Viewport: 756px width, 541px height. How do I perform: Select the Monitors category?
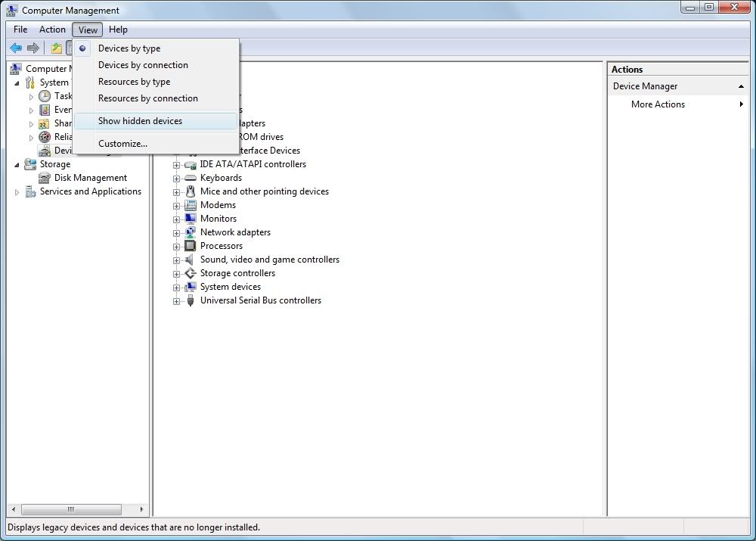(218, 219)
